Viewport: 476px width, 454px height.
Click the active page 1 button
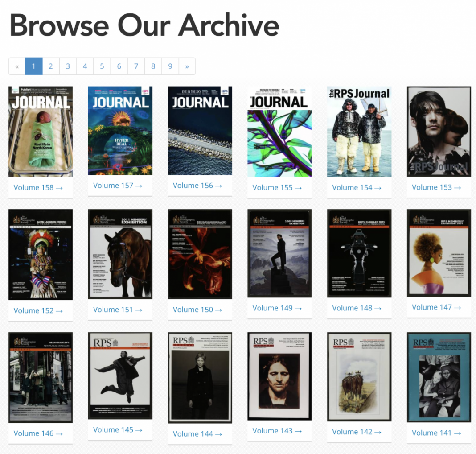click(x=34, y=66)
